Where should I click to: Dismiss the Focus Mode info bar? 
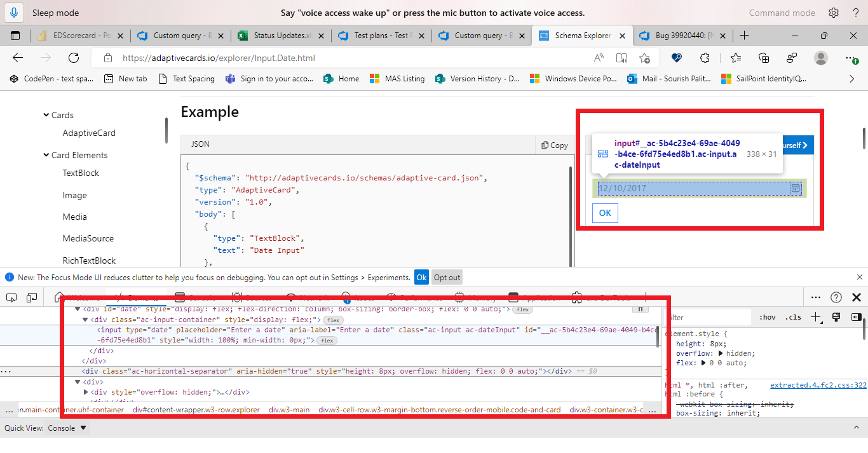(860, 278)
